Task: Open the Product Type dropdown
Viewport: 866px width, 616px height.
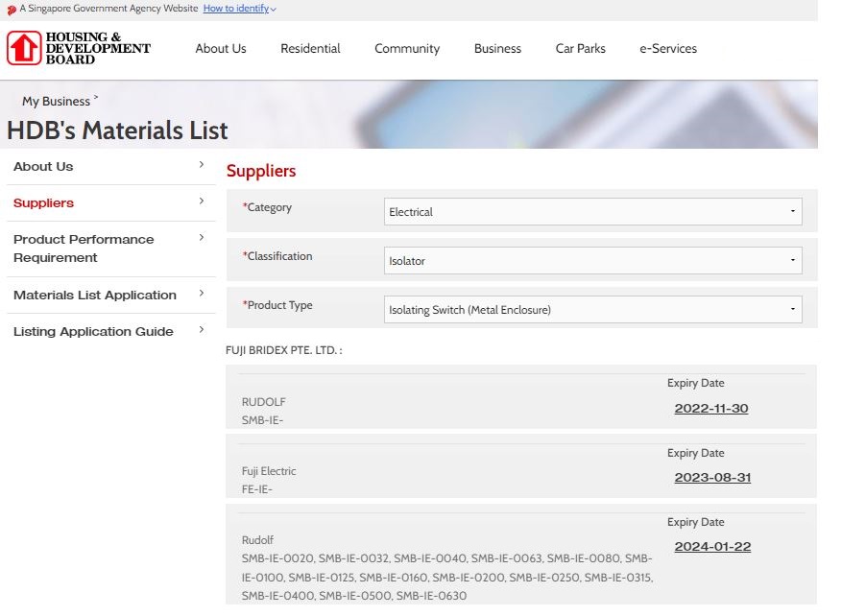Action: tap(593, 309)
